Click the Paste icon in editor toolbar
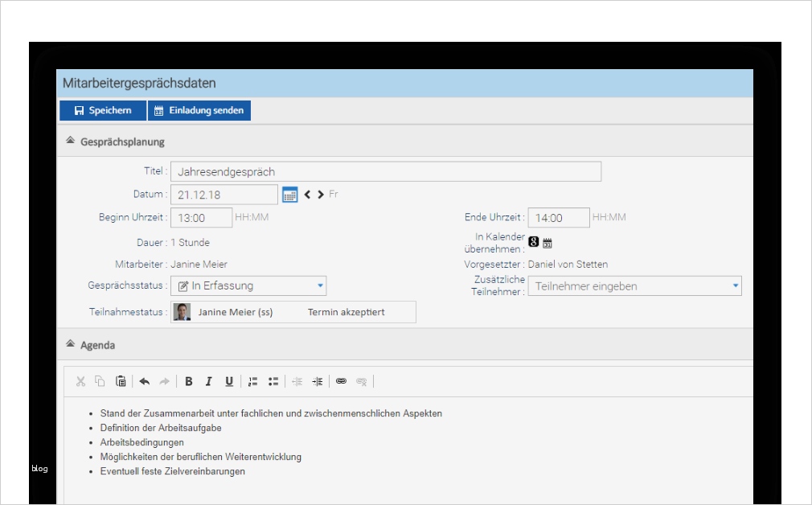Screen dimensions: 812x505 [x=121, y=381]
